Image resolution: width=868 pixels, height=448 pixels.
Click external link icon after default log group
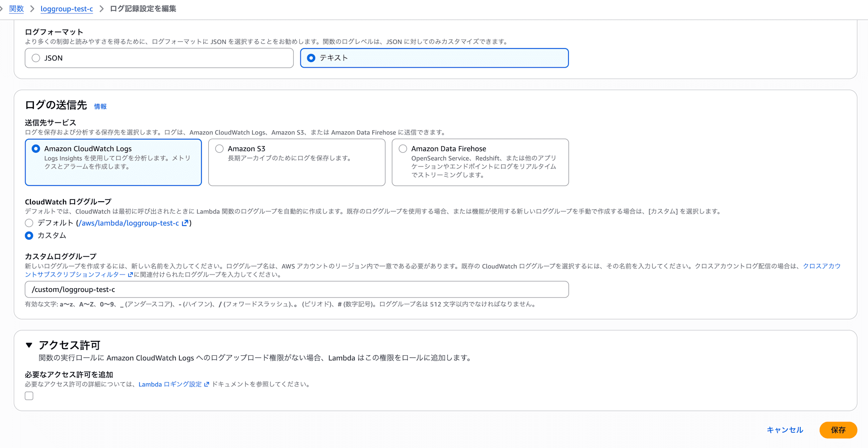pyautogui.click(x=185, y=223)
